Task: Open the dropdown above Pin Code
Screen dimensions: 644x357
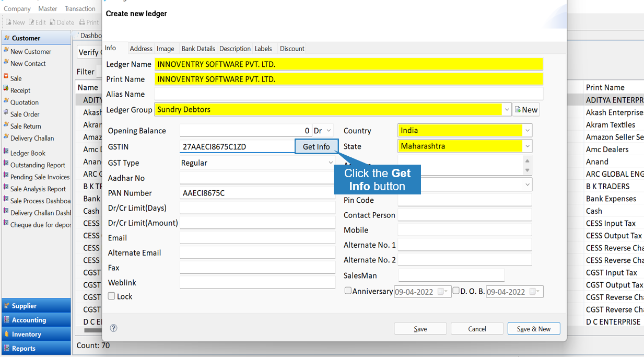Action: click(x=528, y=185)
